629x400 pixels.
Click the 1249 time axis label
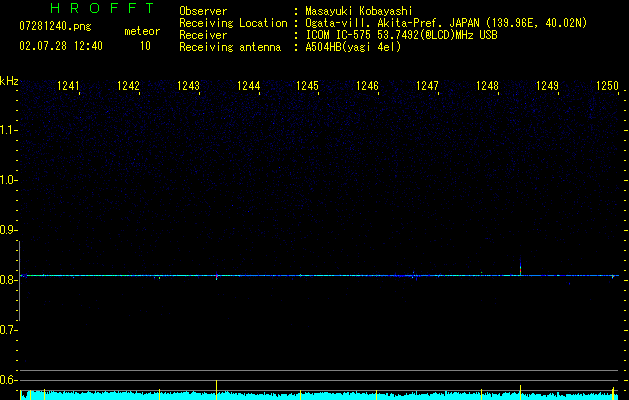548,86
